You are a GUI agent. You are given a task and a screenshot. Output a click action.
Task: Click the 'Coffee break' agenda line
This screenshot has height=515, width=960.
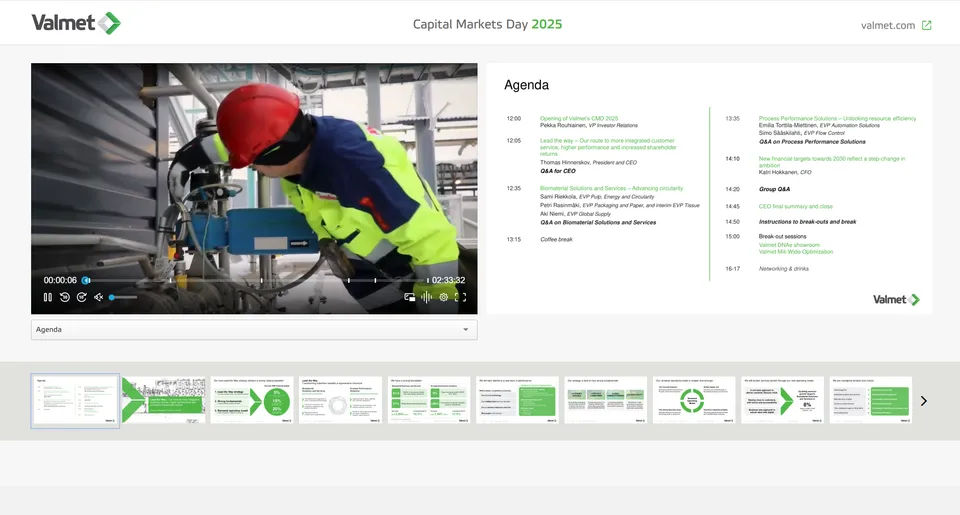pos(556,239)
